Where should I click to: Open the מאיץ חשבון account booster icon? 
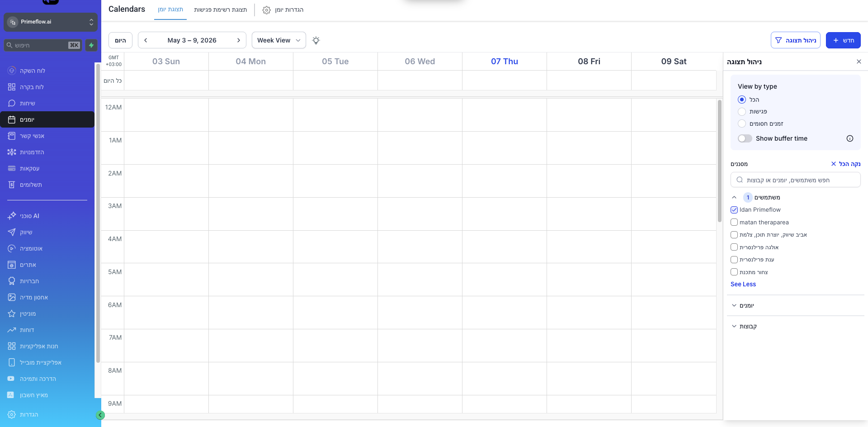click(11, 395)
